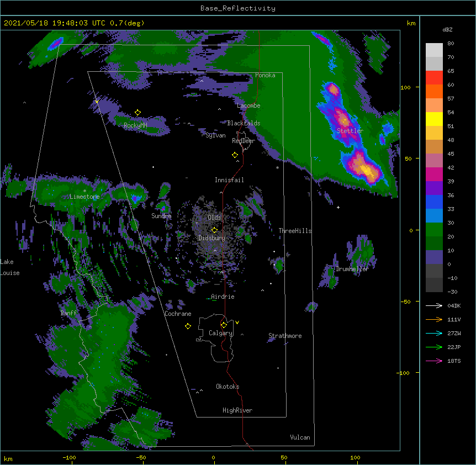Image resolution: width=476 pixels, height=465 pixels.
Task: Click the Okotoks label
Action: (228, 387)
